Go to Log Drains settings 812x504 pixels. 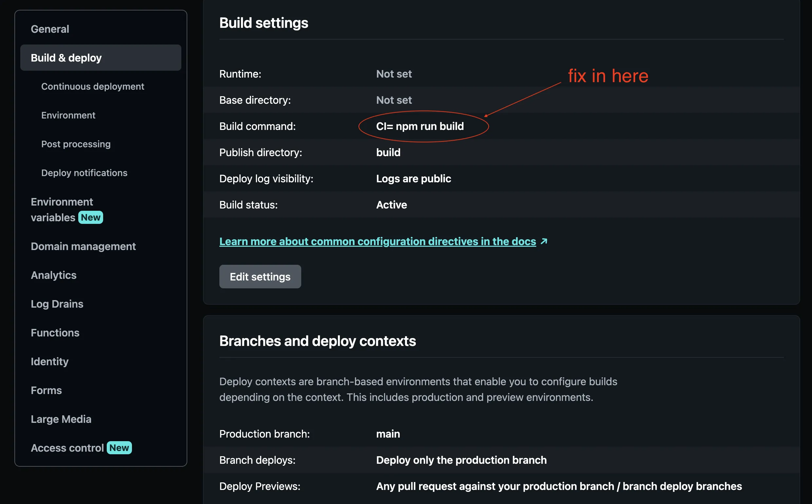coord(57,304)
